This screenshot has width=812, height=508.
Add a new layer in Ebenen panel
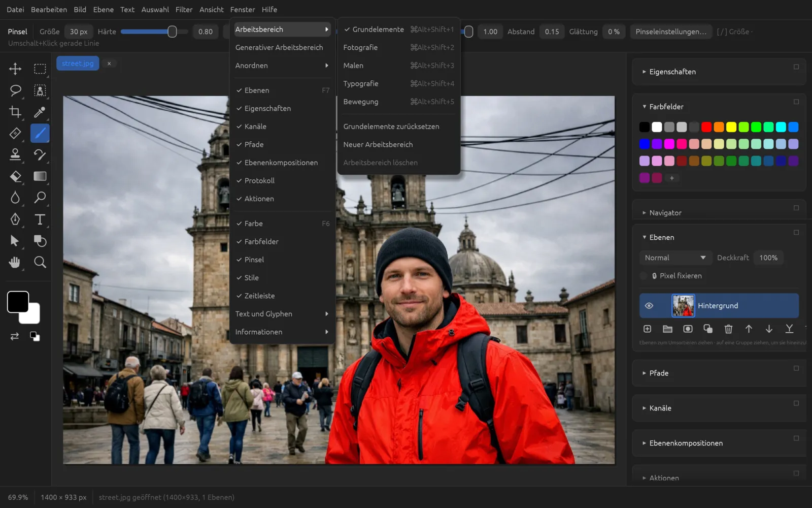point(647,329)
